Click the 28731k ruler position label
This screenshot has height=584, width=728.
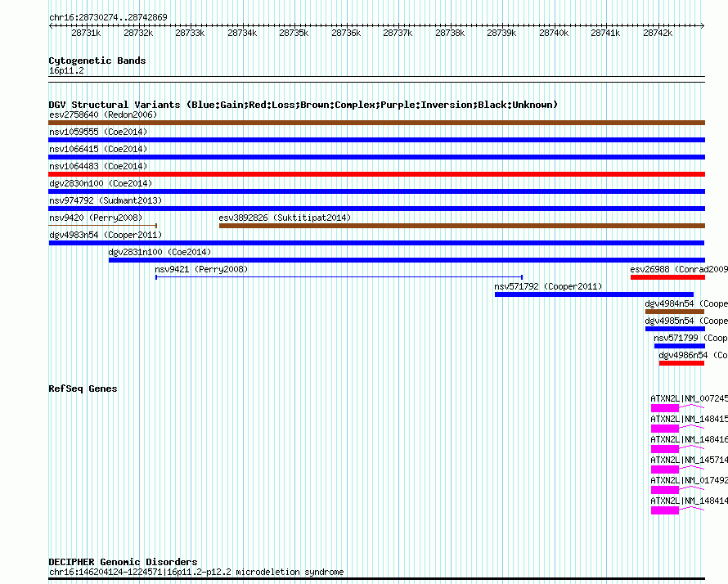86,33
